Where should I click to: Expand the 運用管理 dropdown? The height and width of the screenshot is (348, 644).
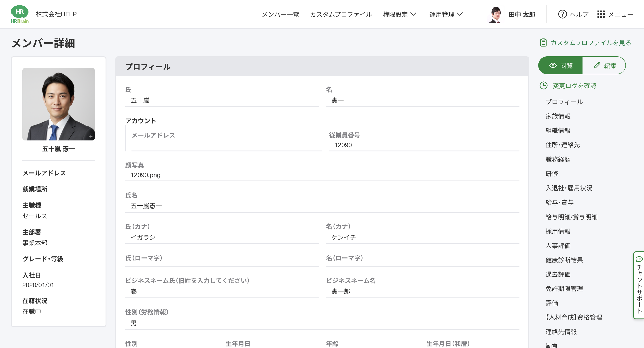tap(446, 15)
